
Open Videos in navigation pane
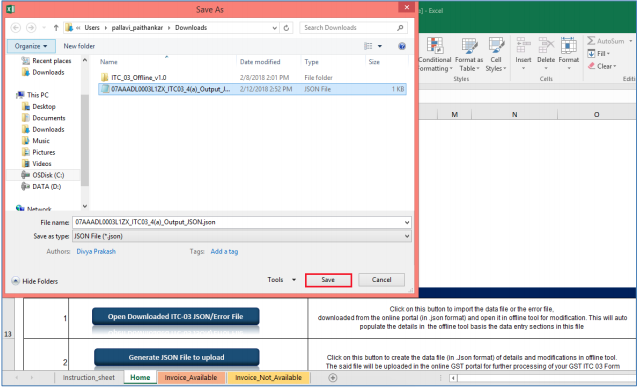click(x=37, y=163)
